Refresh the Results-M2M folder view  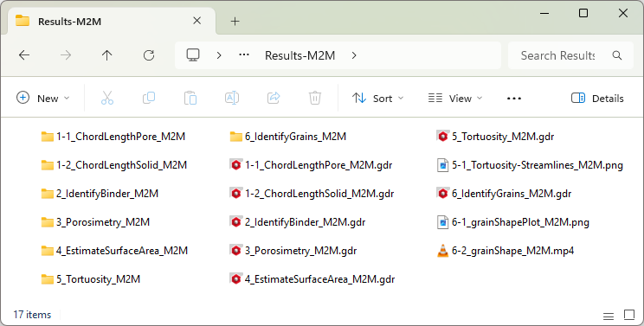(149, 55)
